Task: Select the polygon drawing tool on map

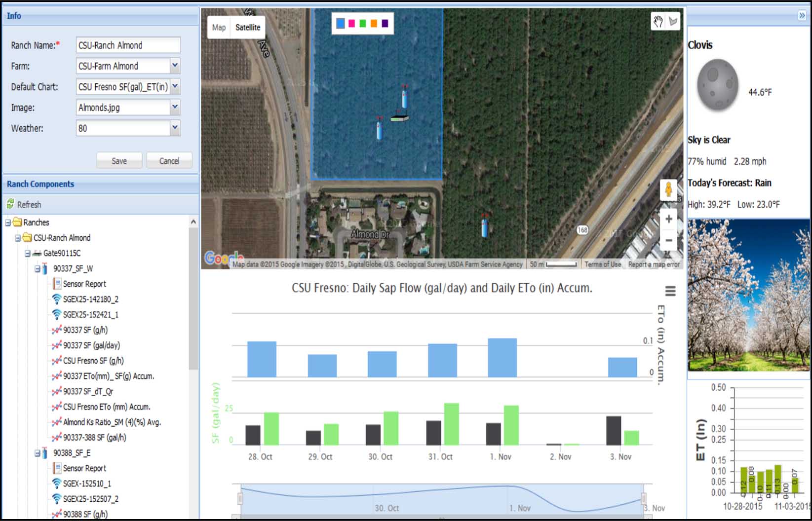Action: click(673, 22)
